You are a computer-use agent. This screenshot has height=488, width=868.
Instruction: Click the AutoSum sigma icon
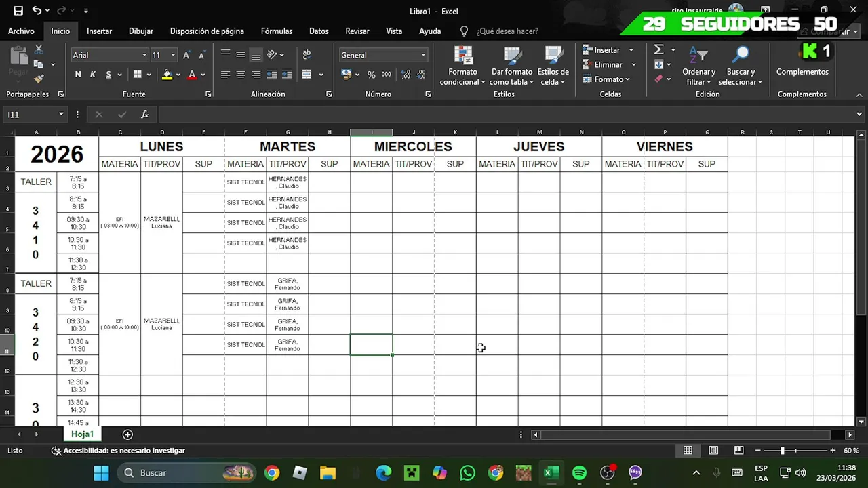(658, 50)
